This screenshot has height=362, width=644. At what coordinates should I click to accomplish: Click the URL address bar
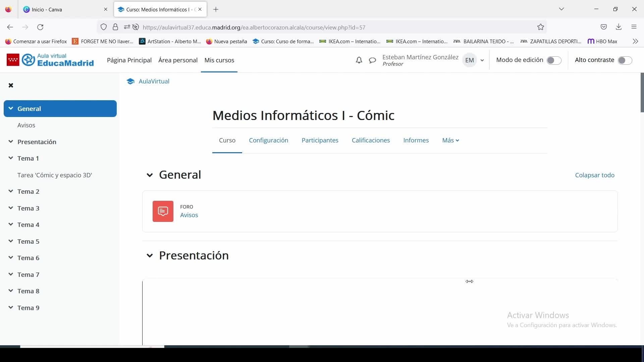pyautogui.click(x=302, y=27)
